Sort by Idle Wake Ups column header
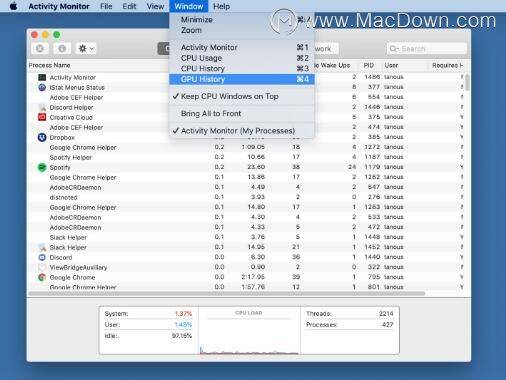 [x=332, y=65]
